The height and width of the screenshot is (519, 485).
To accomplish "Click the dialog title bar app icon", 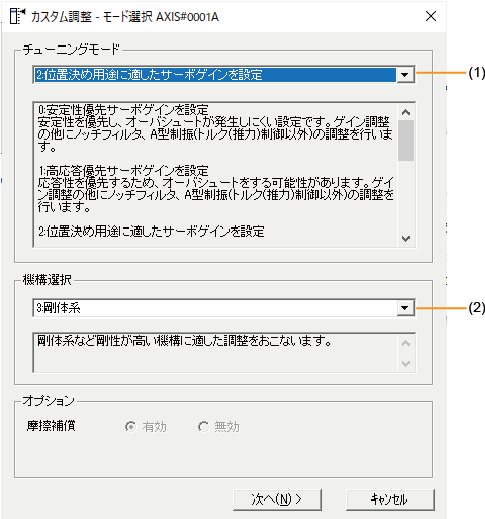I will coord(17,16).
